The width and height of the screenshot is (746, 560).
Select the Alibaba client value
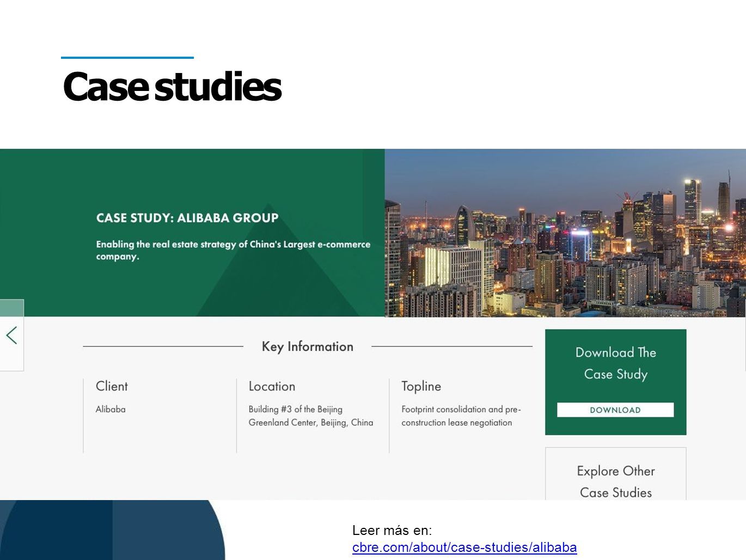(x=111, y=409)
